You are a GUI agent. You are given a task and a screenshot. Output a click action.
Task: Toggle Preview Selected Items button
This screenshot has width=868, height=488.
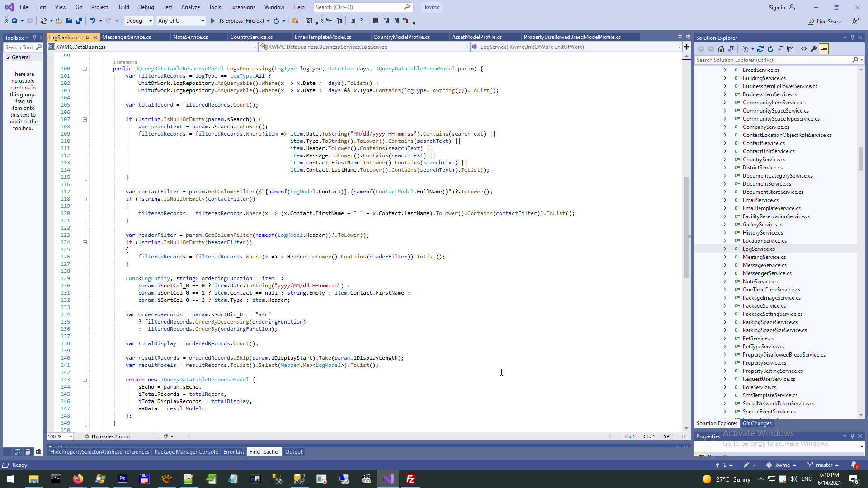(824, 49)
